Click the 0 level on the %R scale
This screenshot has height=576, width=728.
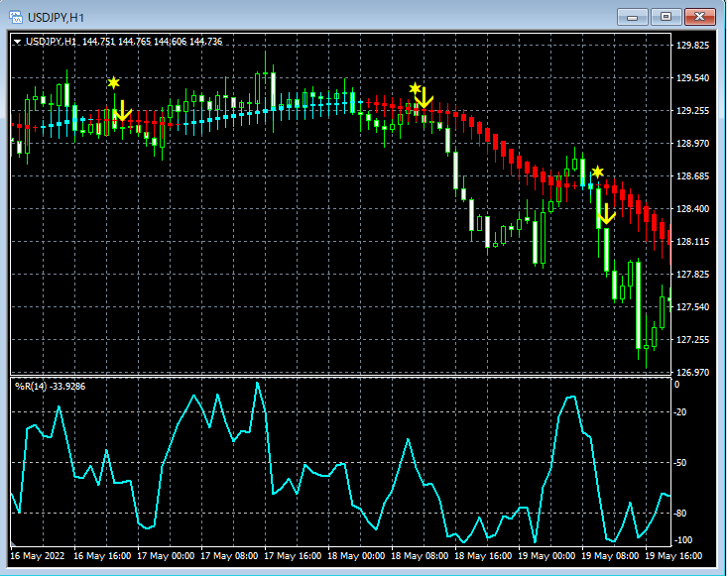tap(677, 385)
